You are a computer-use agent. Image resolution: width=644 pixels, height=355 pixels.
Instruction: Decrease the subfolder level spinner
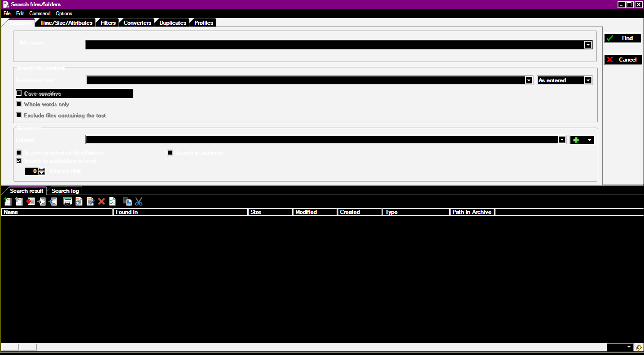click(41, 173)
